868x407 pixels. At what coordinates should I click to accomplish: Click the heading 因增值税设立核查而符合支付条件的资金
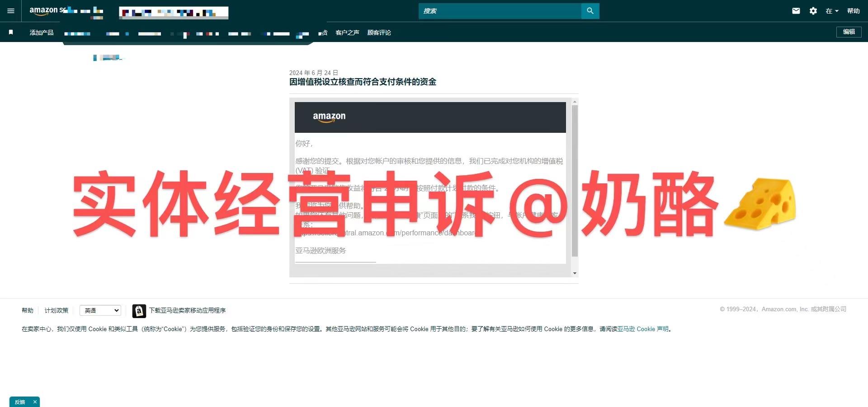tap(363, 82)
